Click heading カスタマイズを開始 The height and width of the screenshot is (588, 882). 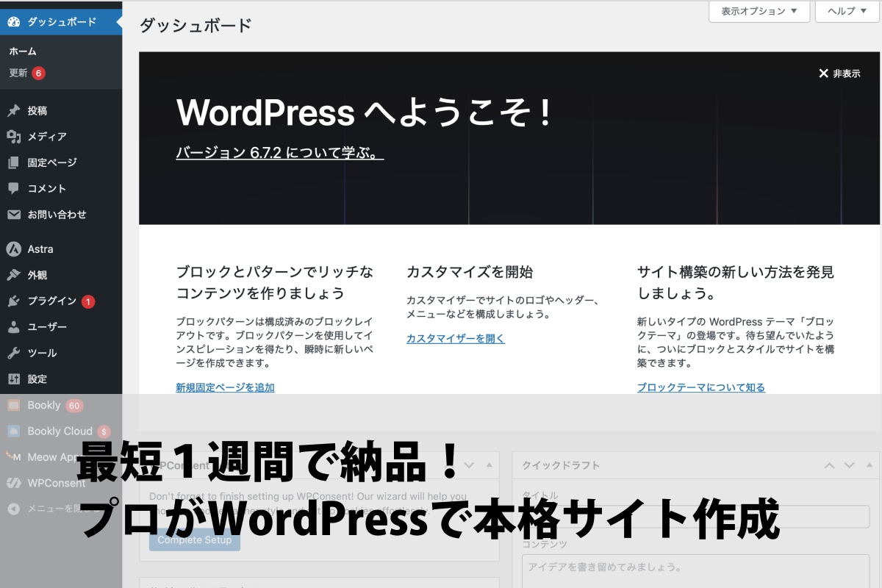[470, 272]
